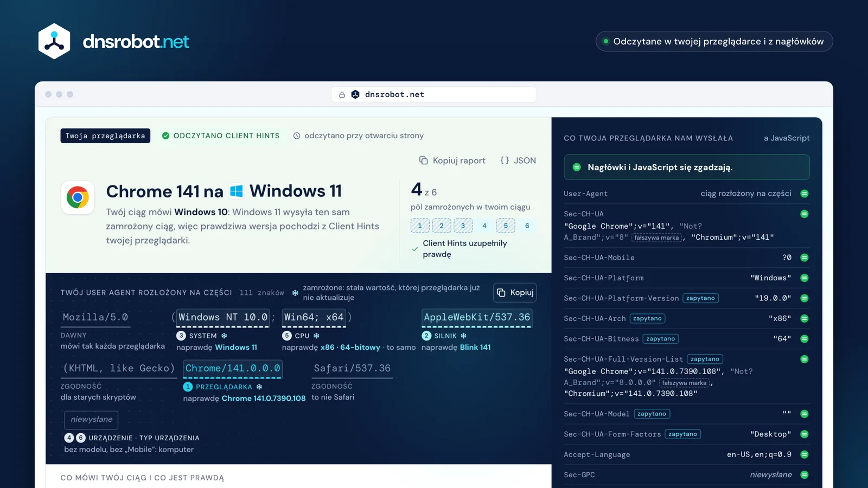
Task: Click the clock icon beside odczytano przy otwarciu
Action: coord(297,136)
